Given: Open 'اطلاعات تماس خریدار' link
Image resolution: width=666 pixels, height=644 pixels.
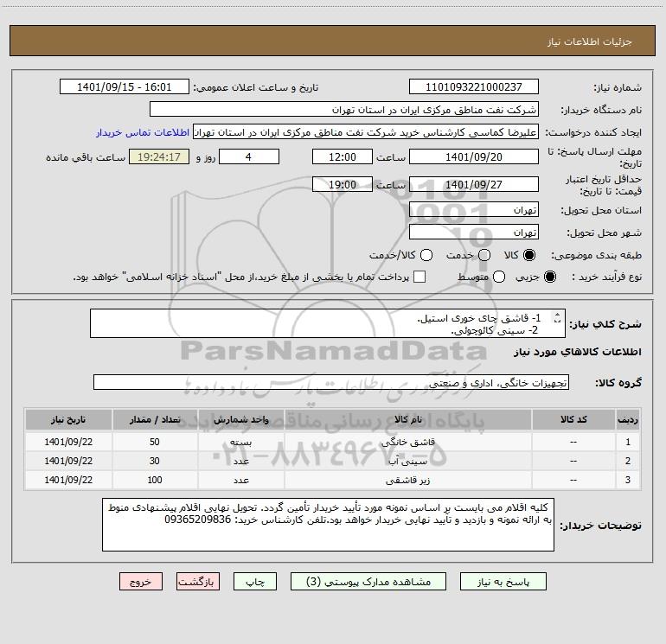Looking at the screenshot, I should tap(143, 132).
